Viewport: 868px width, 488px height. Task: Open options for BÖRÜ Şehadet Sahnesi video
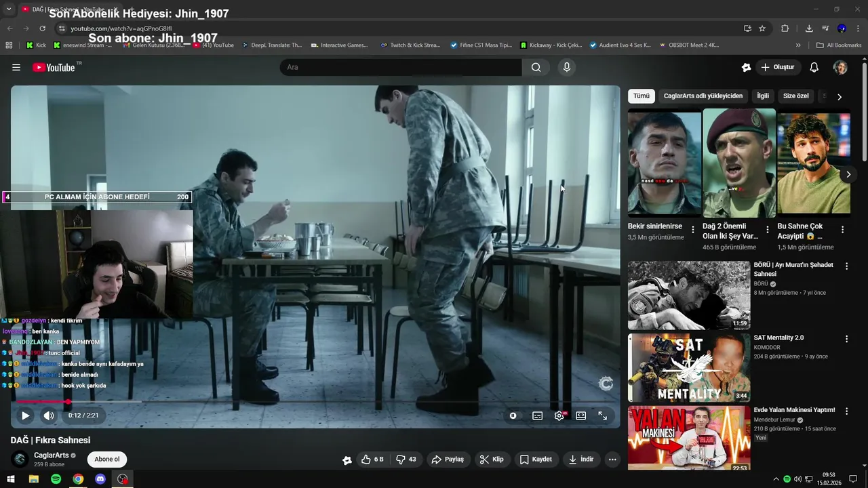846,266
